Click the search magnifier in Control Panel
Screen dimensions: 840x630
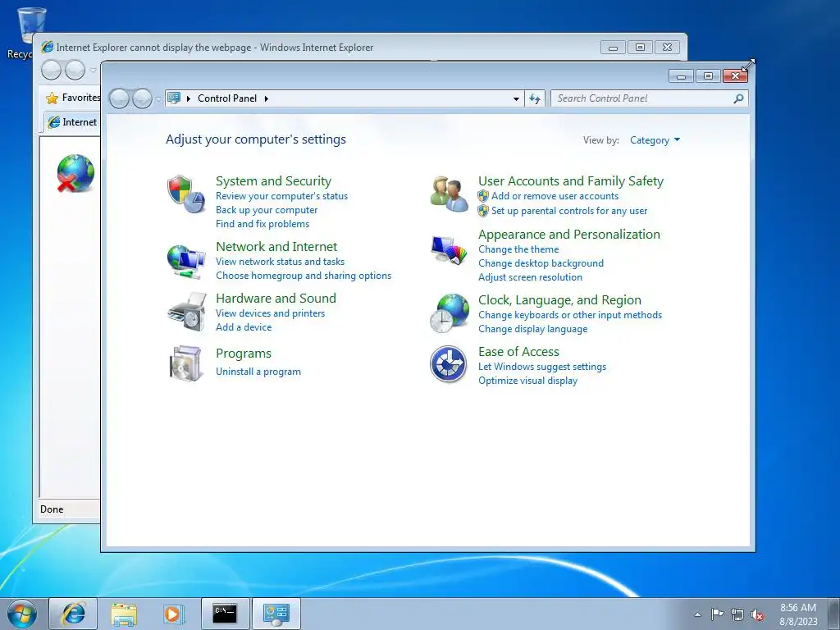738,98
